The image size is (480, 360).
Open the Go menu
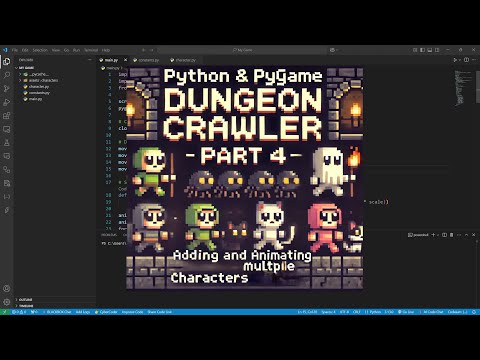66,50
